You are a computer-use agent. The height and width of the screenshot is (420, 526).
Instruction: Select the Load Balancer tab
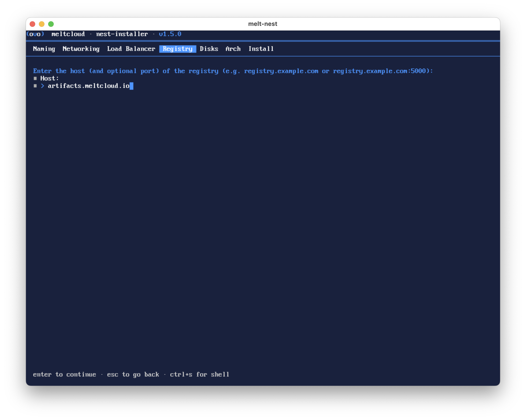click(x=131, y=49)
